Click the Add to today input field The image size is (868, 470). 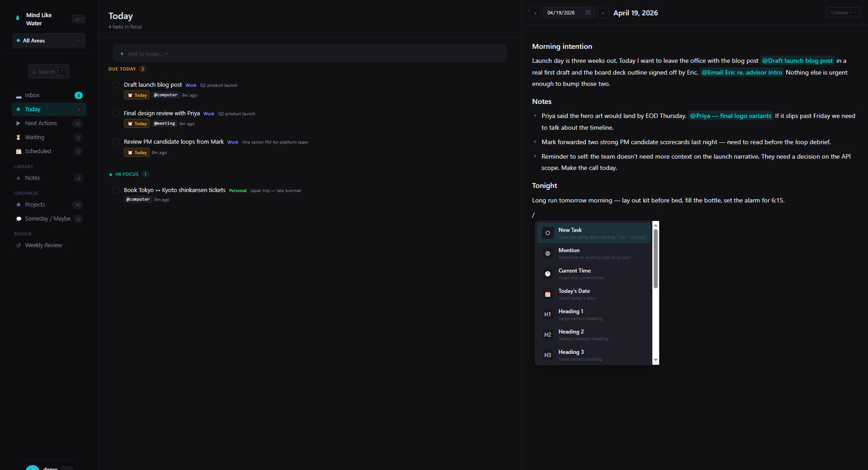[x=310, y=53]
